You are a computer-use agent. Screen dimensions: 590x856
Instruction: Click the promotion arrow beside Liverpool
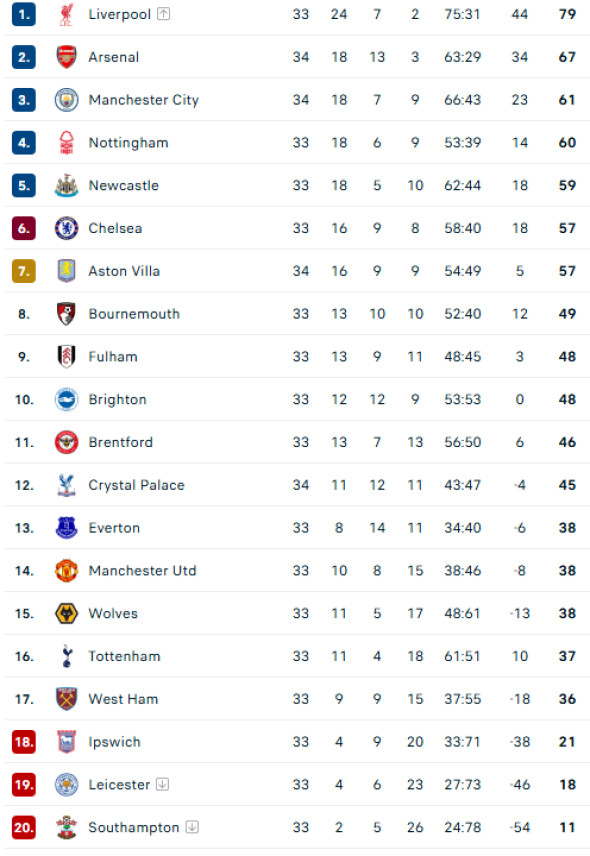(x=163, y=14)
